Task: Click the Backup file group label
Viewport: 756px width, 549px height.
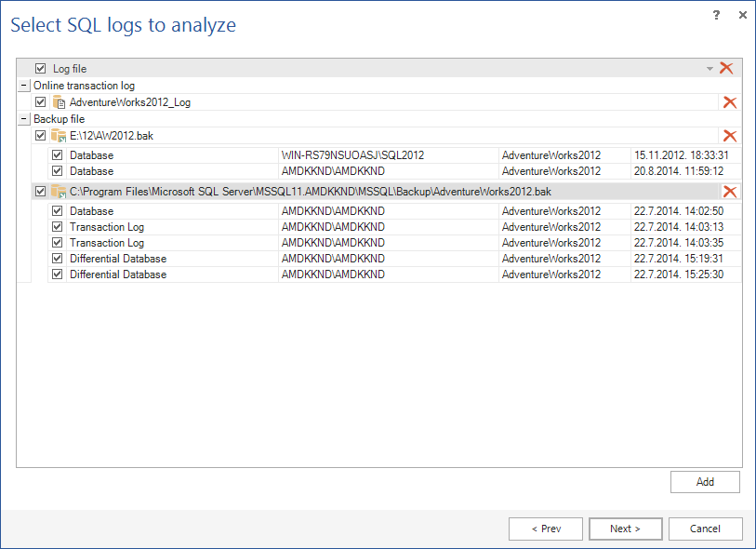Action: click(60, 119)
